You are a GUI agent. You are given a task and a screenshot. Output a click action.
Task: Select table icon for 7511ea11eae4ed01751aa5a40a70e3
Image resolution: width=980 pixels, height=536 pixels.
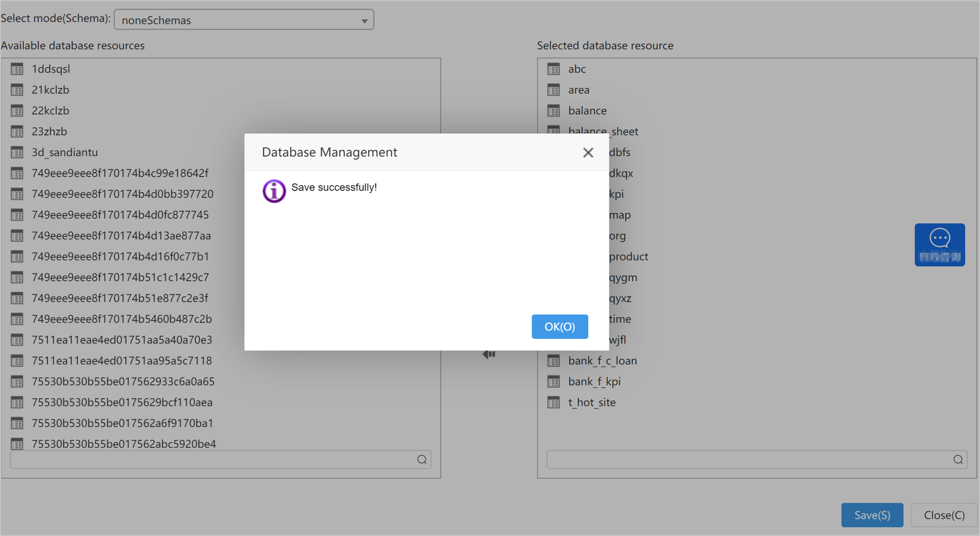(x=17, y=339)
